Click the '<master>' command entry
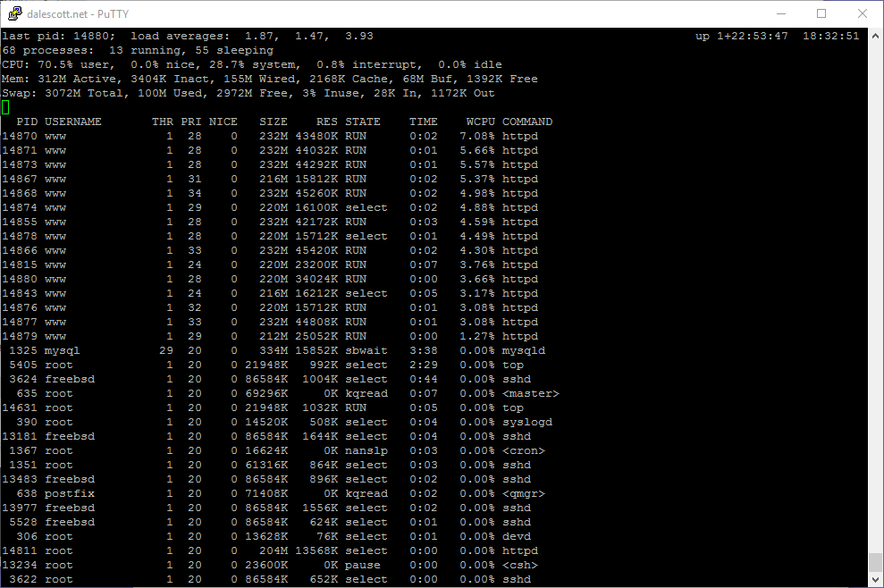 (x=531, y=393)
